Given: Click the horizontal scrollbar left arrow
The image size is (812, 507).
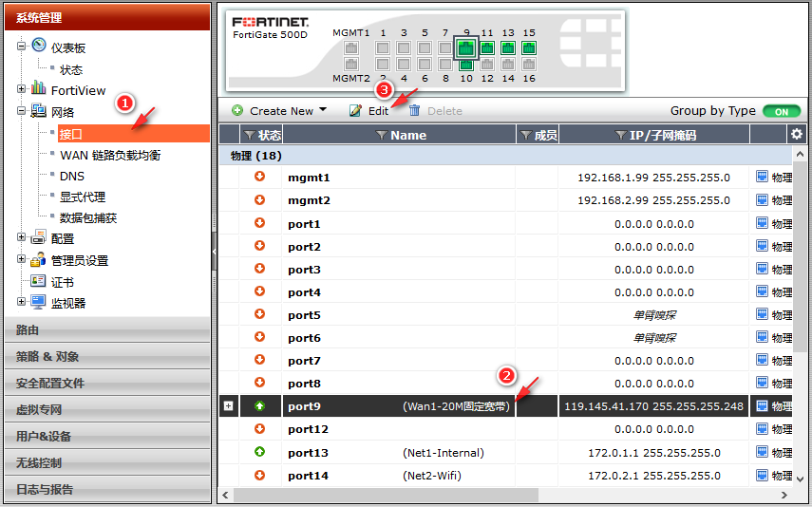Looking at the screenshot, I should [x=225, y=495].
